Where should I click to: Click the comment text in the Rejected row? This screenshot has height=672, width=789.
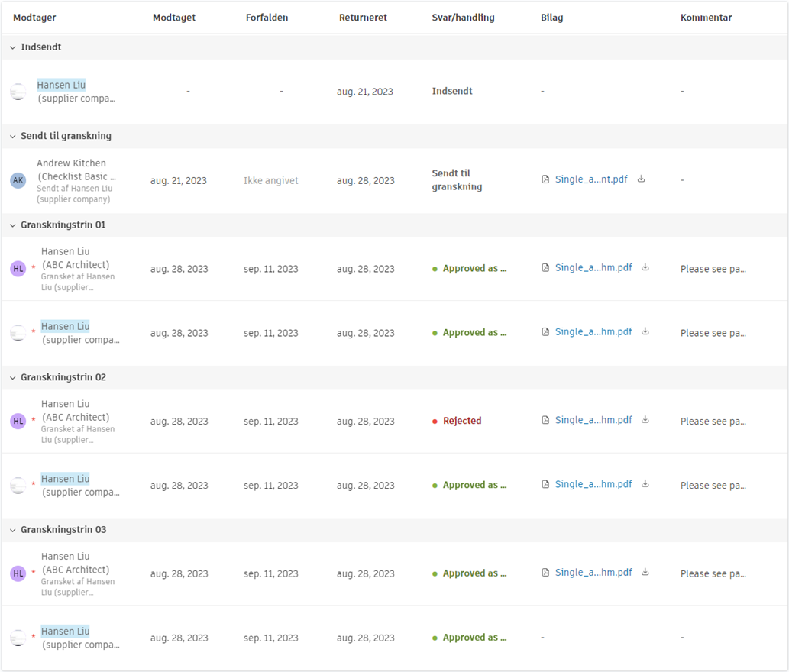[713, 422]
